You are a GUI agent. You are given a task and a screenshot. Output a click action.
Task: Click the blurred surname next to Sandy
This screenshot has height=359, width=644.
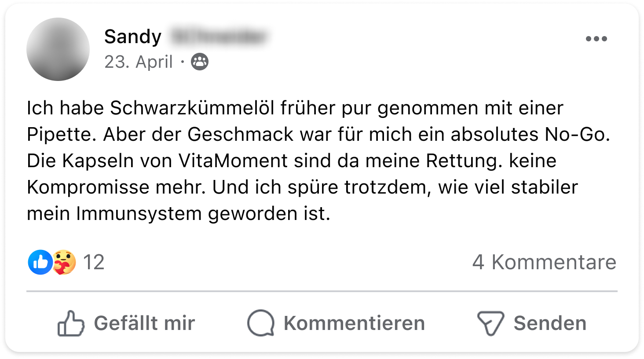(x=220, y=37)
